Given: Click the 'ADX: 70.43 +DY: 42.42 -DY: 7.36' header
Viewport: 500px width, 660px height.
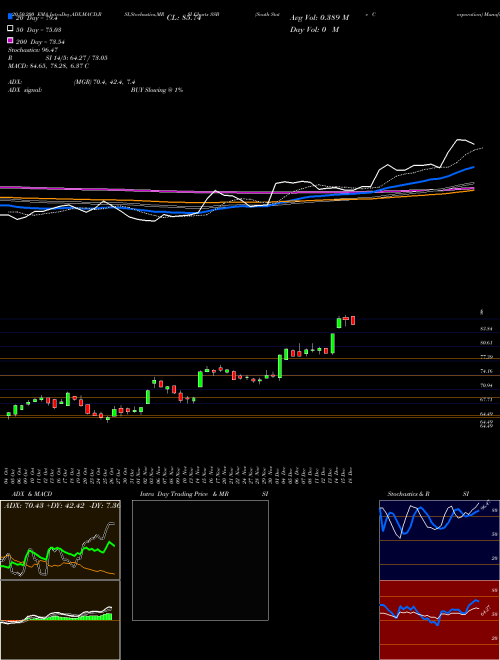Looking at the screenshot, I should click(x=62, y=505).
